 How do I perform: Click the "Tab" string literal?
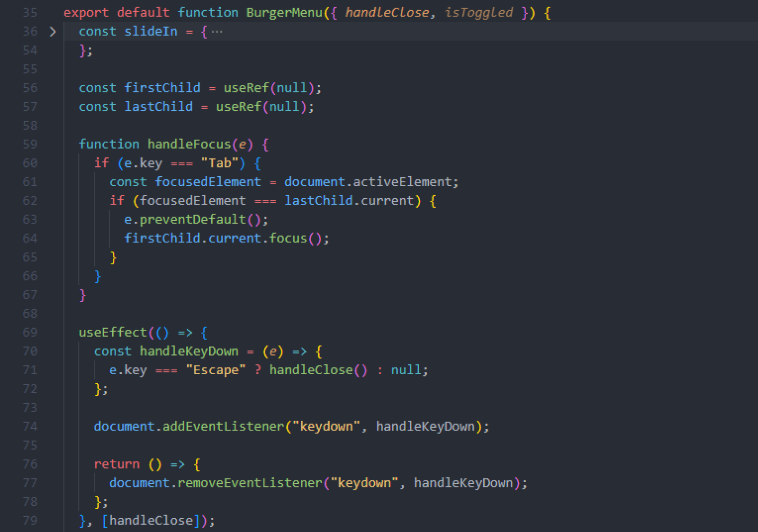(220, 163)
